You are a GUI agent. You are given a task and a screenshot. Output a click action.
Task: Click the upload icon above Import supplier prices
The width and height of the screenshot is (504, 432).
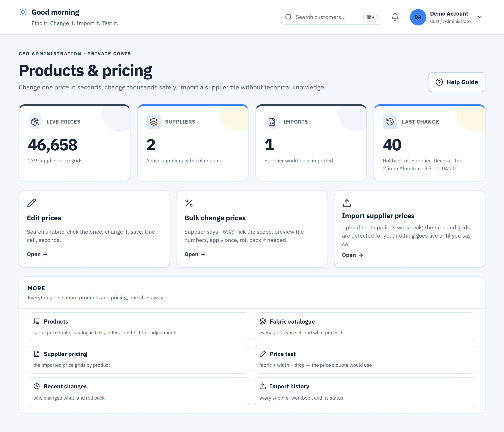coord(347,203)
